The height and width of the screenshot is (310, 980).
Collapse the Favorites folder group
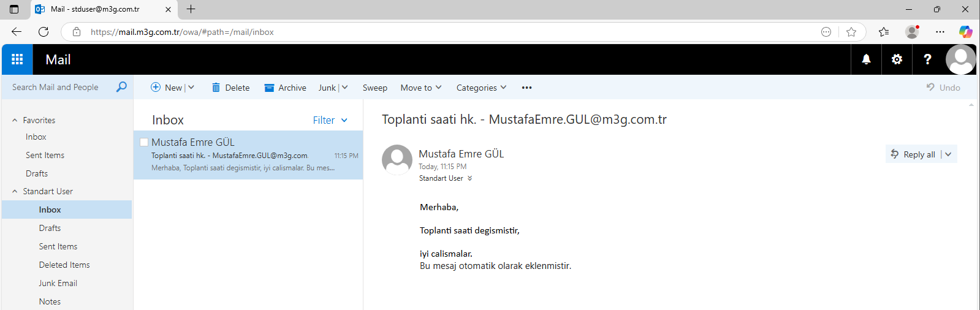click(15, 120)
